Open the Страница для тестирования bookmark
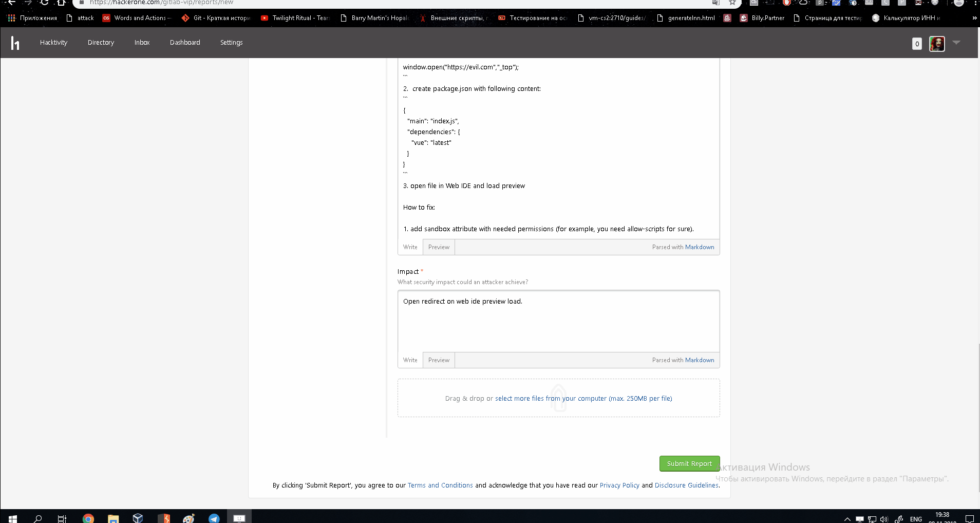Screen dimensions: 980x523 tap(828, 18)
